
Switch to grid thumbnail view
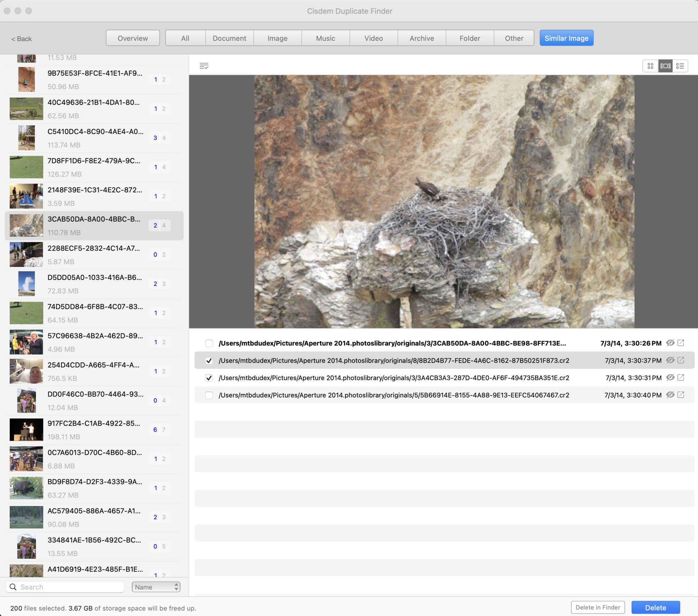coord(650,66)
